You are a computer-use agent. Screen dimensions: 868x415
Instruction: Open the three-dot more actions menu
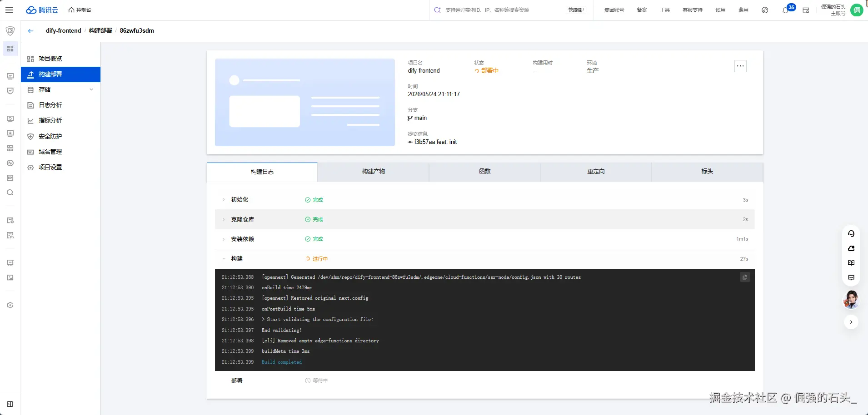pyautogui.click(x=740, y=66)
